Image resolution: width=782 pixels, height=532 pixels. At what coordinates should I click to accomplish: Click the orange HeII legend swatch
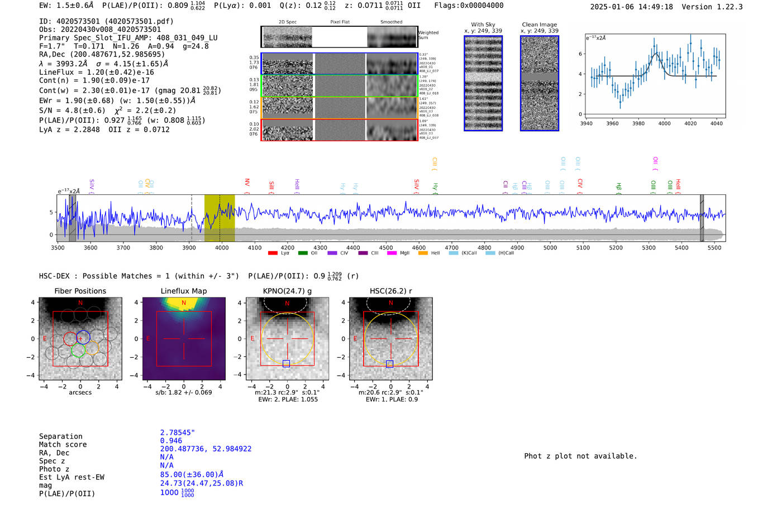(423, 253)
